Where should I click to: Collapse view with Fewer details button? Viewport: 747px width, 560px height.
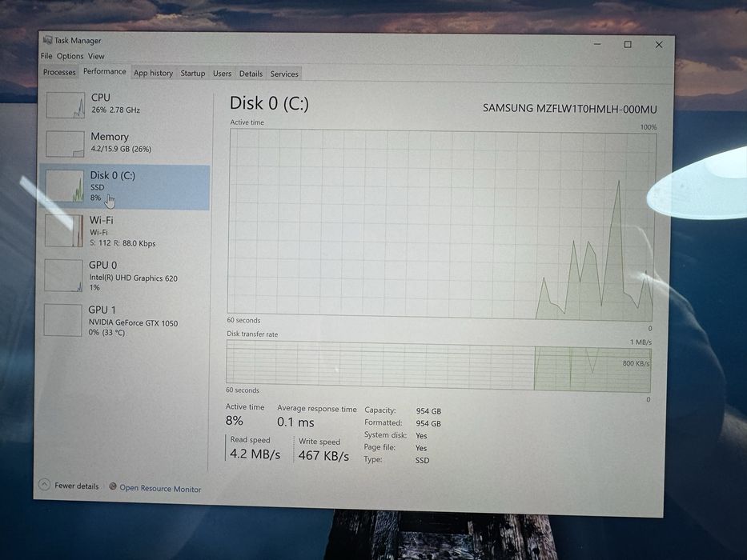point(70,486)
